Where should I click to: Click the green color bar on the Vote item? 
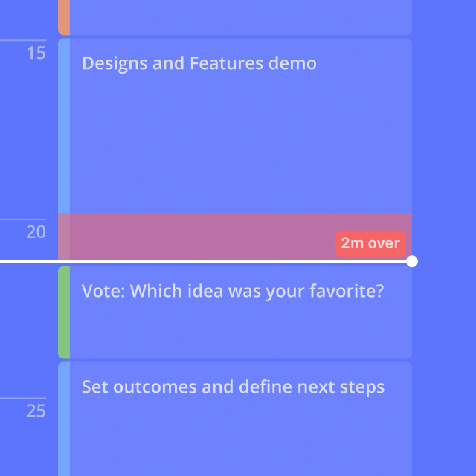64,312
